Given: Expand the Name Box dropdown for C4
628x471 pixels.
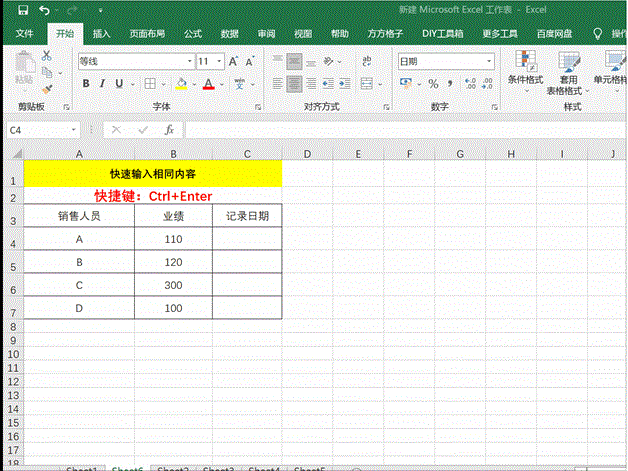Looking at the screenshot, I should point(73,130).
